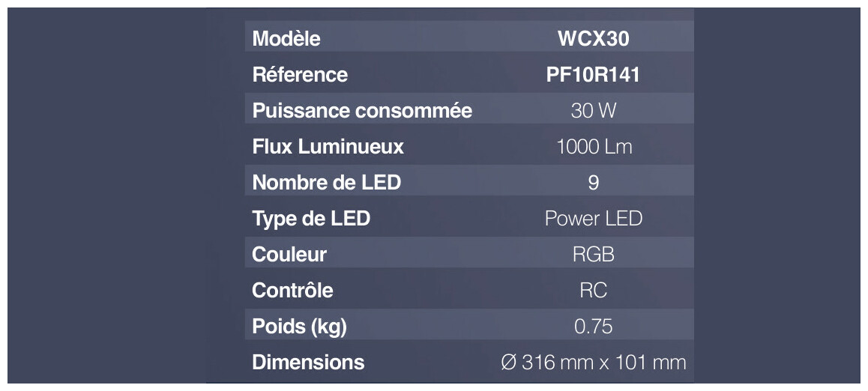Select the LED count value 9
Image resolution: width=868 pixels, height=391 pixels.
tap(593, 182)
